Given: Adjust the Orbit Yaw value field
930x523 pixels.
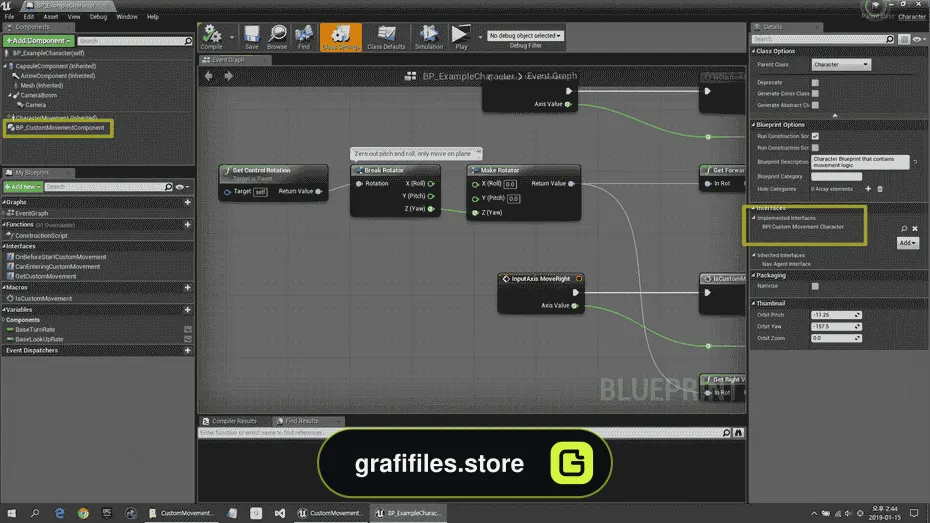Looking at the screenshot, I should tap(836, 327).
